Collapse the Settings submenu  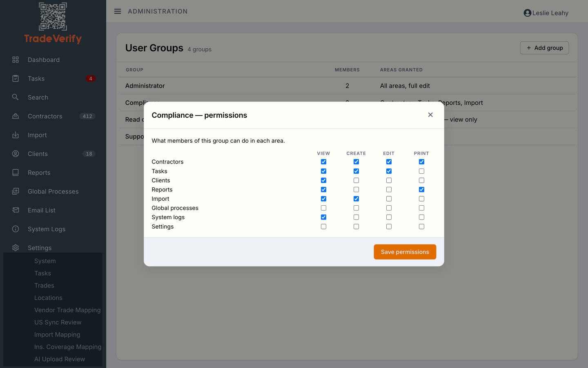53,248
